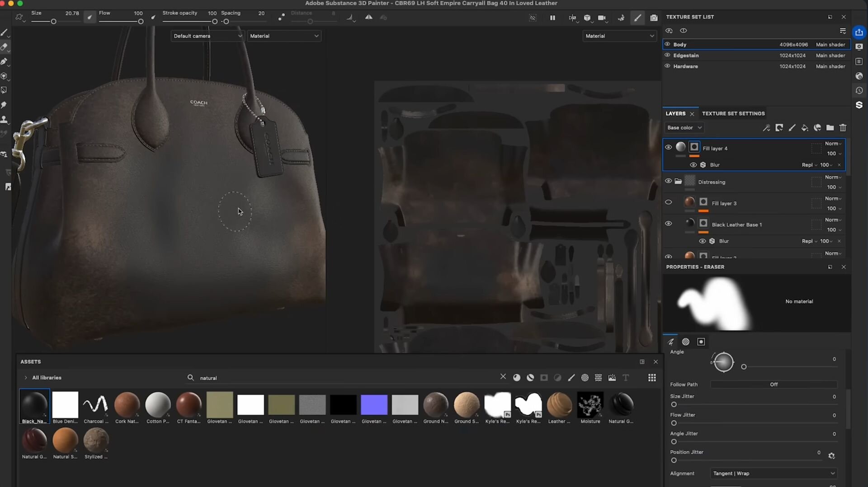Toggle visibility of Fill layer 3

tap(668, 202)
